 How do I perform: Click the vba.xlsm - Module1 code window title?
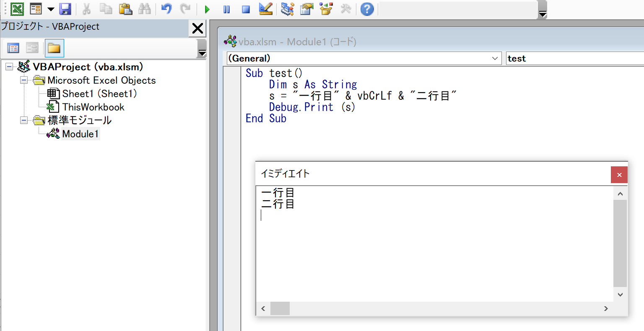[297, 42]
